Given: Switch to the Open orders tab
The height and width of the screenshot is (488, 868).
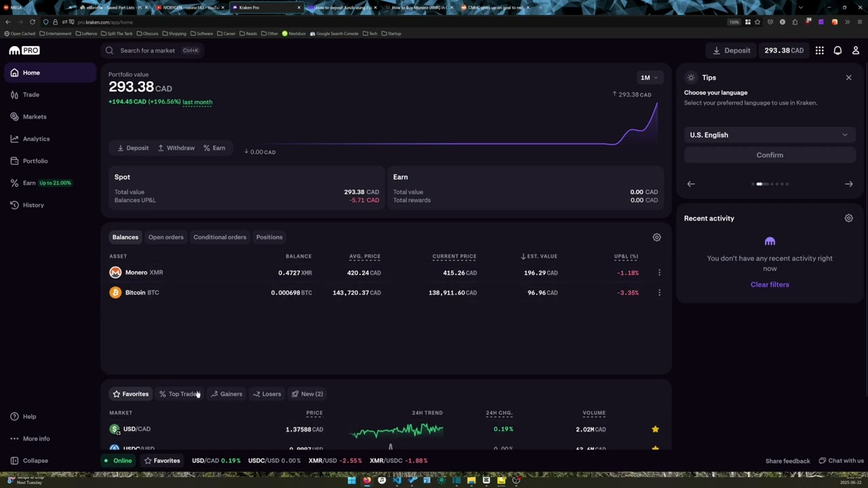Looking at the screenshot, I should point(166,237).
